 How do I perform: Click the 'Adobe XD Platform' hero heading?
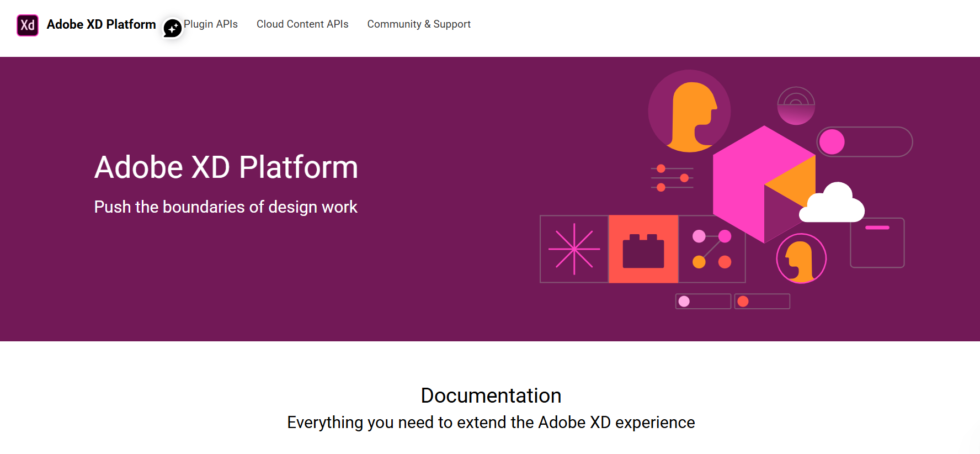(x=226, y=167)
